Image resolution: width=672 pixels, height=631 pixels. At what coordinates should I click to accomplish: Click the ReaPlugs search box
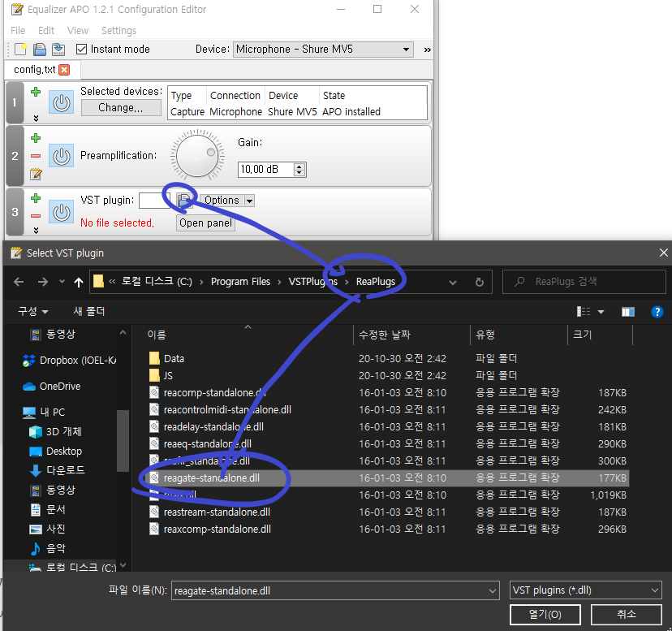click(584, 282)
